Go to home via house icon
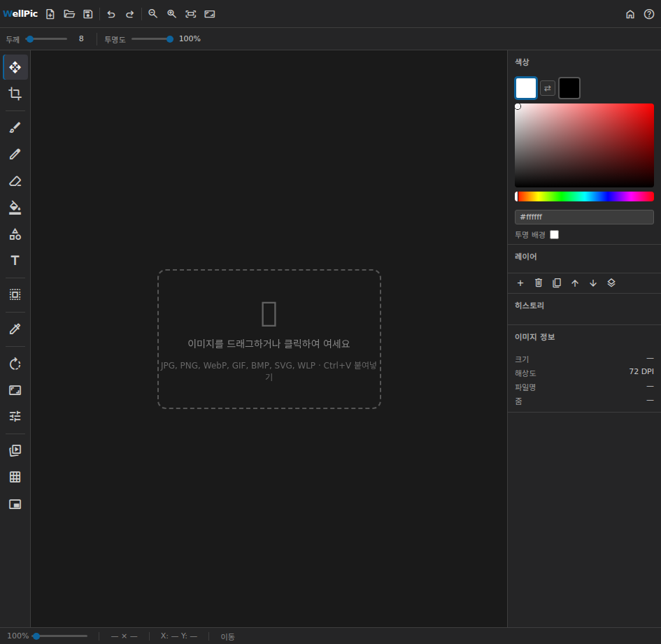 tap(630, 14)
